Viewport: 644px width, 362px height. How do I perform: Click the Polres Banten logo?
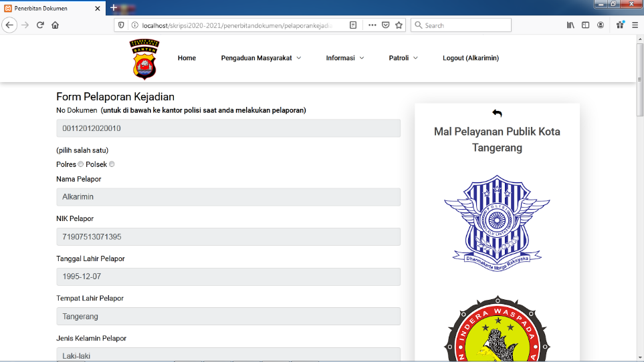144,59
